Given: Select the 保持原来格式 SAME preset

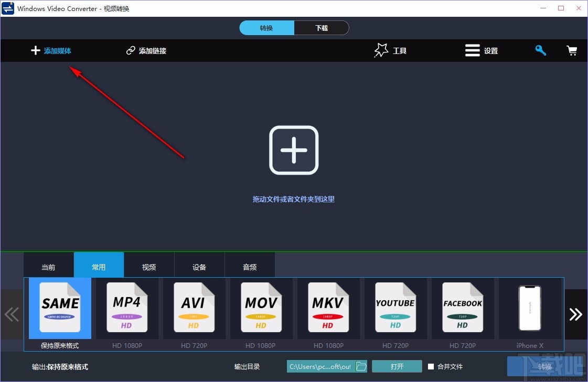Looking at the screenshot, I should point(59,308).
